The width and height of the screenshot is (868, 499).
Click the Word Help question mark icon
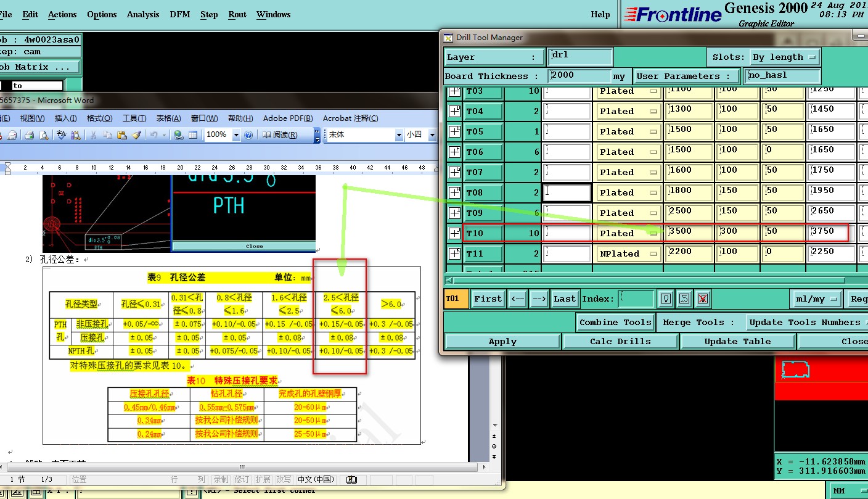[x=248, y=135]
